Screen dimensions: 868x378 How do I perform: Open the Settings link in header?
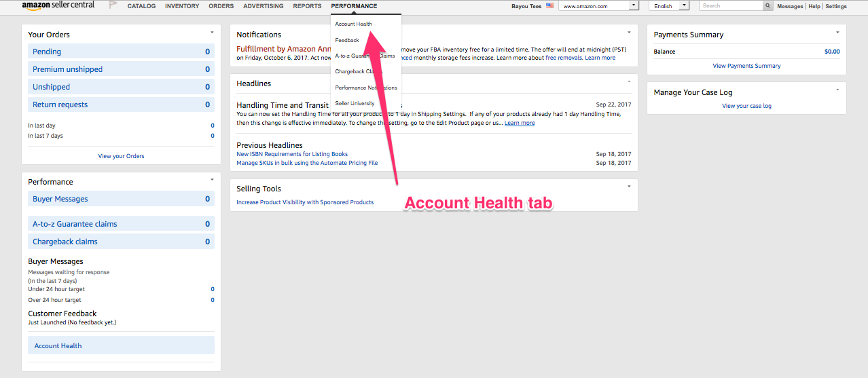coord(836,6)
